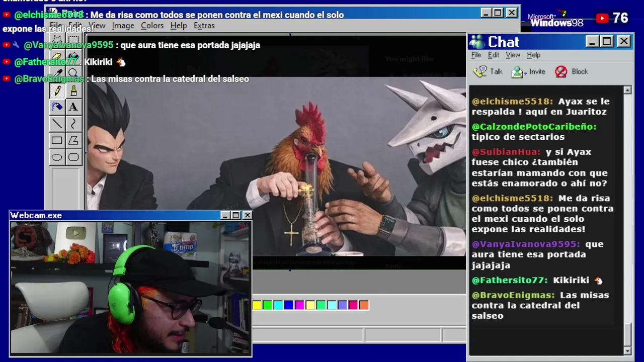Open the Help menu in Paint
Image resolution: width=644 pixels, height=362 pixels.
point(178,26)
